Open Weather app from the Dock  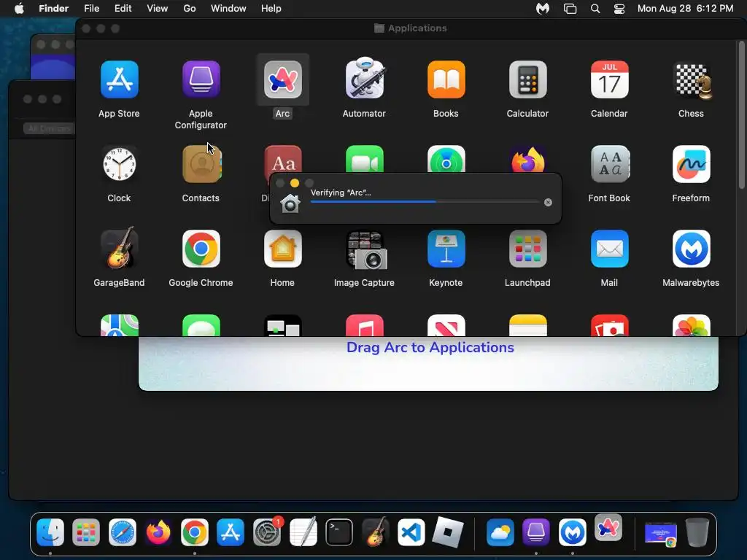coord(500,532)
